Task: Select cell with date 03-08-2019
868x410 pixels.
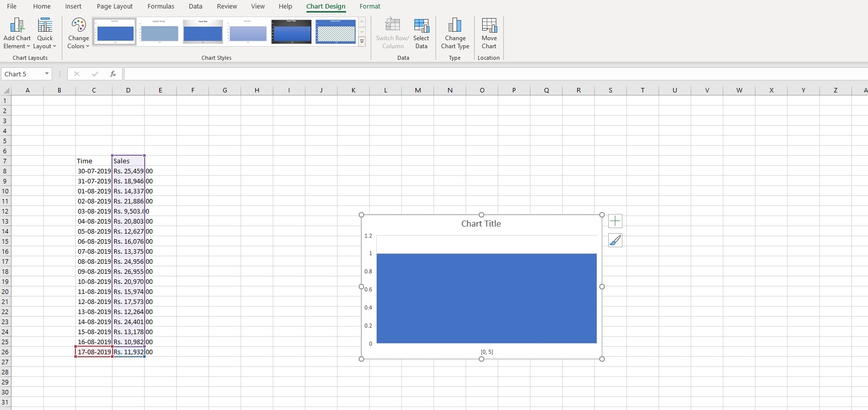Action: (94, 211)
